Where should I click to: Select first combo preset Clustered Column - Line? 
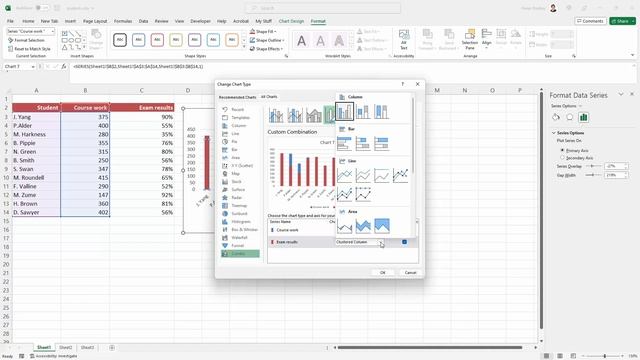point(276,115)
